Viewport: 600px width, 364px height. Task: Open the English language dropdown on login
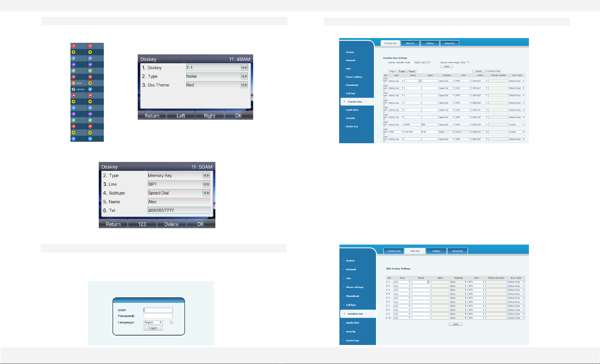153,322
